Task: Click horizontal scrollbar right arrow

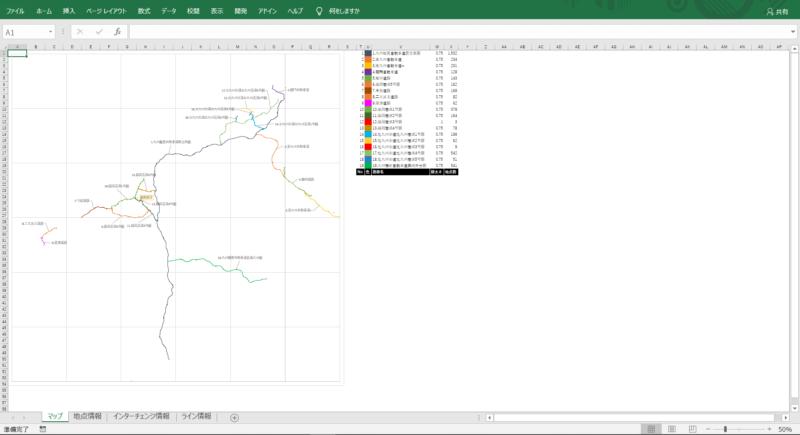Action: pyautogui.click(x=786, y=418)
